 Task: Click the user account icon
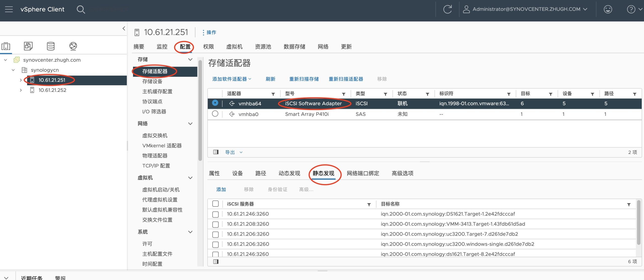[466, 9]
